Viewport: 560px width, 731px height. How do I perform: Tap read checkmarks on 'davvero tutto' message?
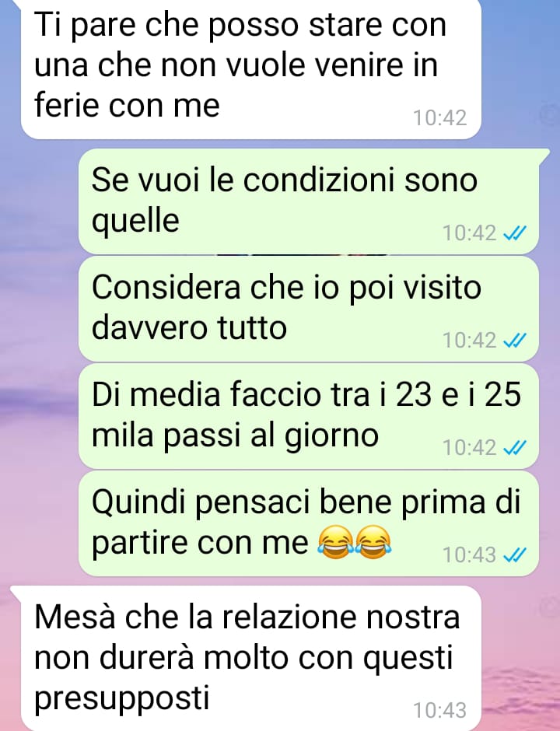(515, 341)
